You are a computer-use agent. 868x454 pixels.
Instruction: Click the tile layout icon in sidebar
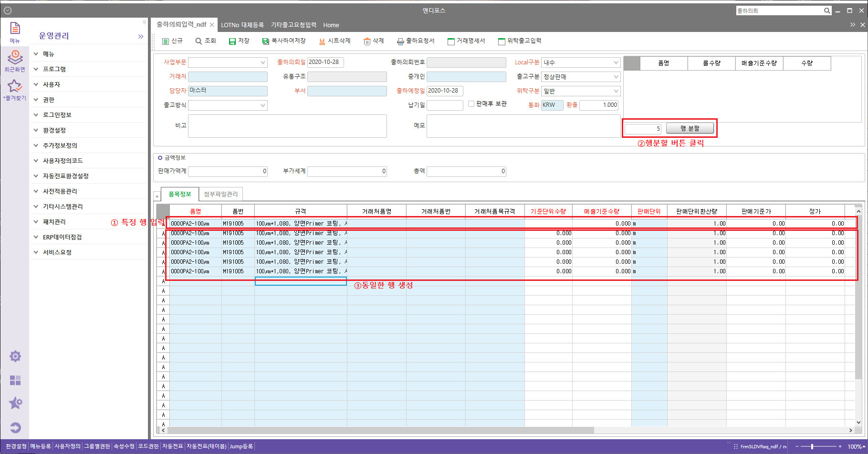point(15,380)
